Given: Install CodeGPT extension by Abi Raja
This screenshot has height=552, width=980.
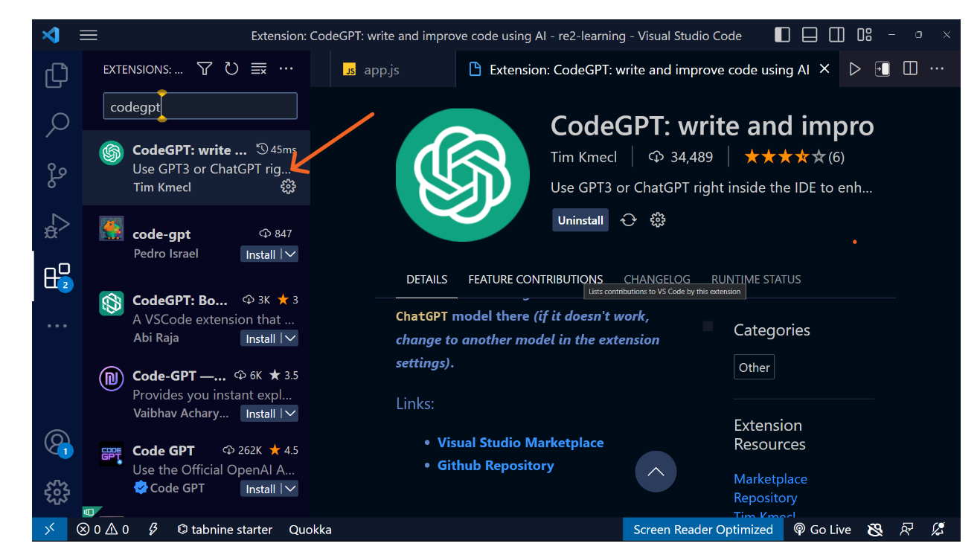Looking at the screenshot, I should [261, 338].
